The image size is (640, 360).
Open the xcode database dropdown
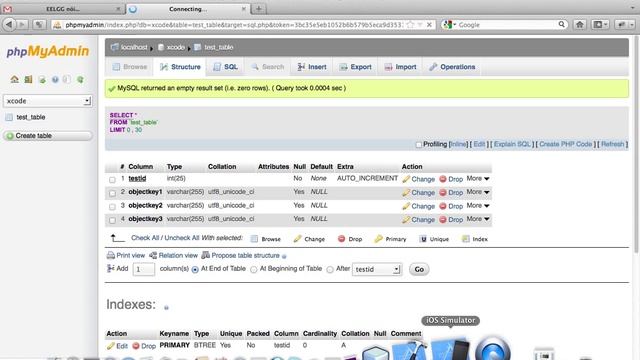(47, 101)
